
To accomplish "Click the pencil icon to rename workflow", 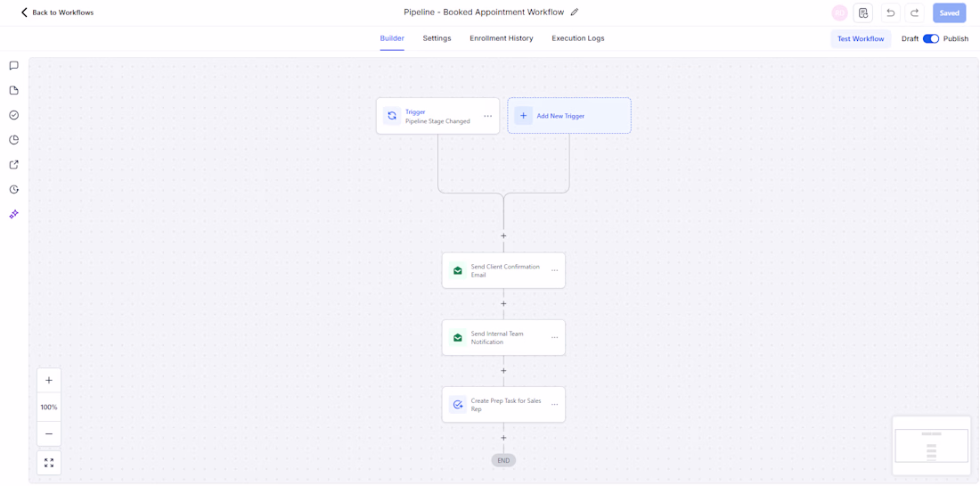I will [x=575, y=12].
